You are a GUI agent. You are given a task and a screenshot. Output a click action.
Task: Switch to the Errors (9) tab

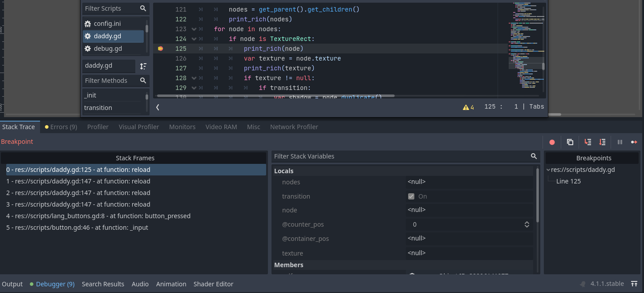click(x=61, y=126)
